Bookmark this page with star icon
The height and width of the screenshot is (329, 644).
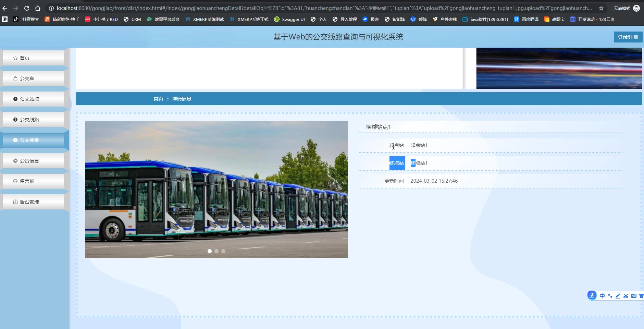click(601, 8)
